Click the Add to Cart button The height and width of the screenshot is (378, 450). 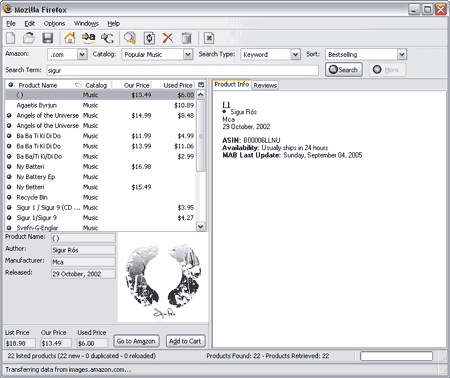tap(185, 341)
